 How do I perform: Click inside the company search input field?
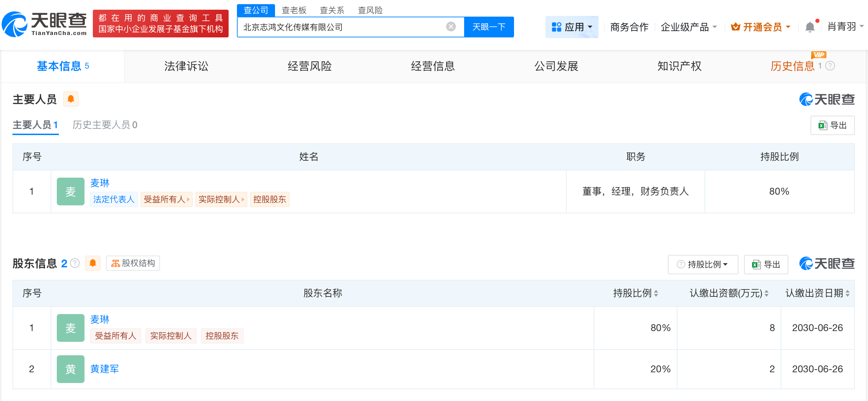[346, 27]
